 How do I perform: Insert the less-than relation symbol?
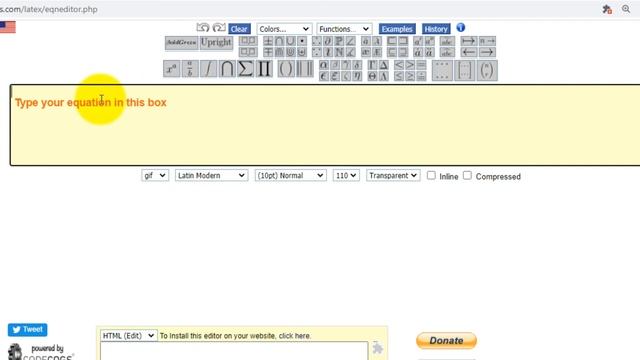[x=399, y=65]
